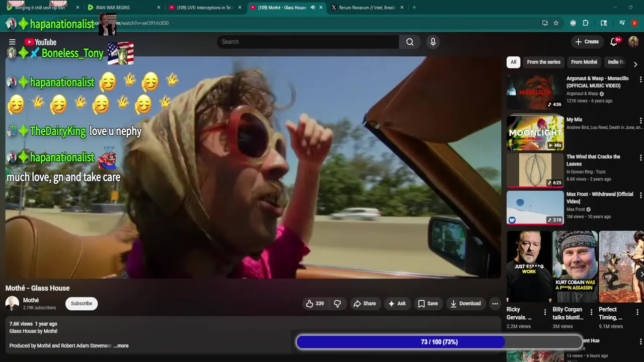The width and height of the screenshot is (644, 362).
Task: Open the notifications bell
Action: (x=614, y=42)
